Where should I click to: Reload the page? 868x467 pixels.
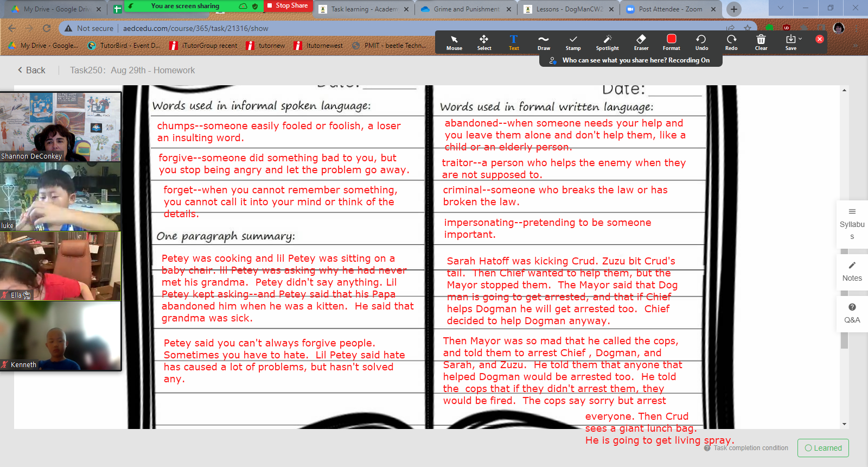pyautogui.click(x=47, y=28)
